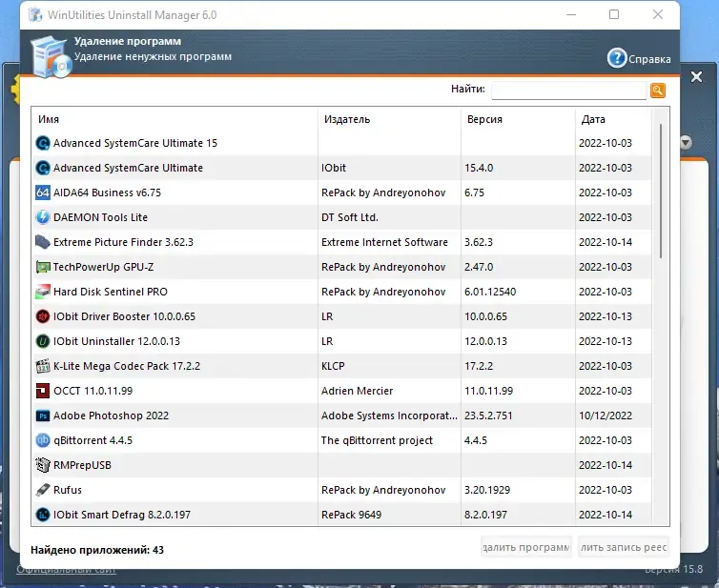The image size is (719, 588).
Task: Click the IObit Driver Booster icon
Action: coord(43,316)
